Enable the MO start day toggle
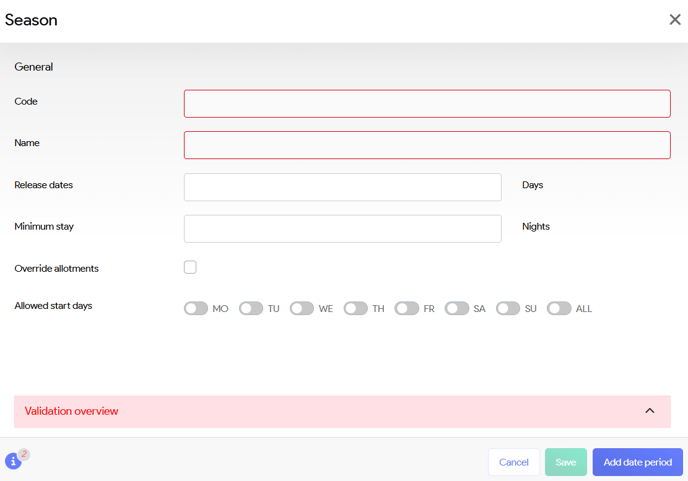Screen dimensions: 688x481 (x=196, y=309)
